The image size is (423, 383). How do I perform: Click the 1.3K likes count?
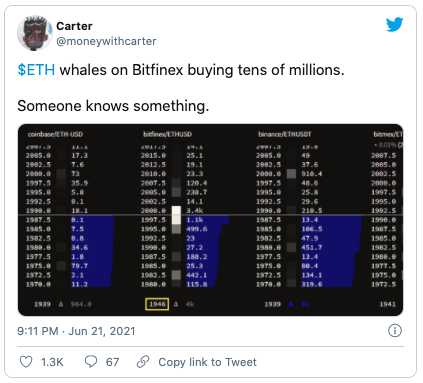click(x=52, y=362)
